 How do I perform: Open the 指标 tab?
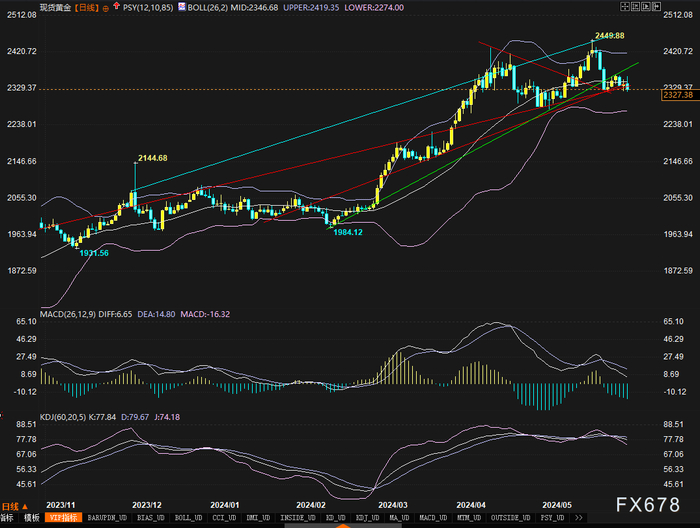click(x=7, y=518)
